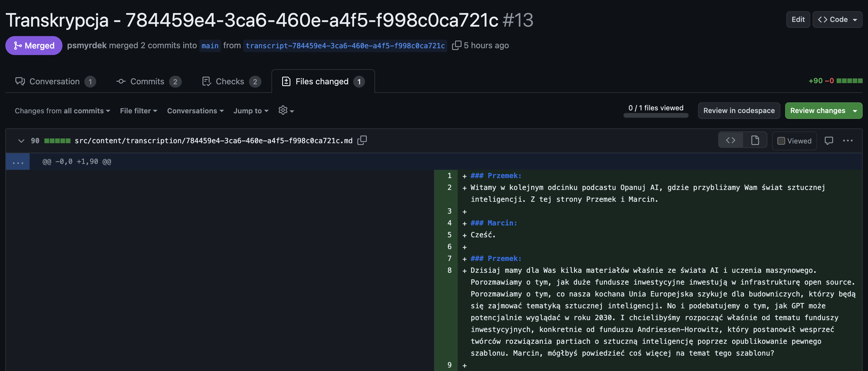Click the green diffstat blocks in tab bar
The height and width of the screenshot is (371, 868).
849,81
